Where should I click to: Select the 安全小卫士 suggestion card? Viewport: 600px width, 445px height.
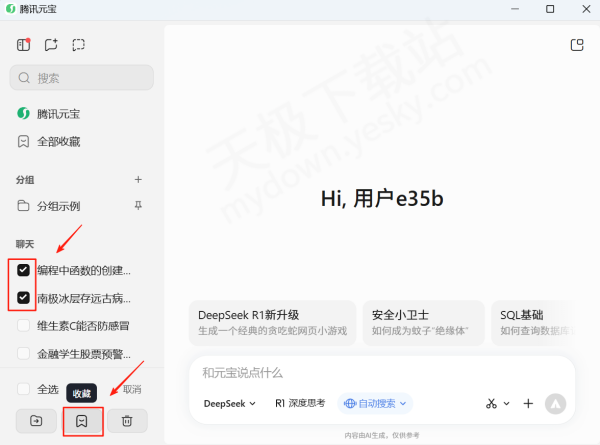(423, 323)
